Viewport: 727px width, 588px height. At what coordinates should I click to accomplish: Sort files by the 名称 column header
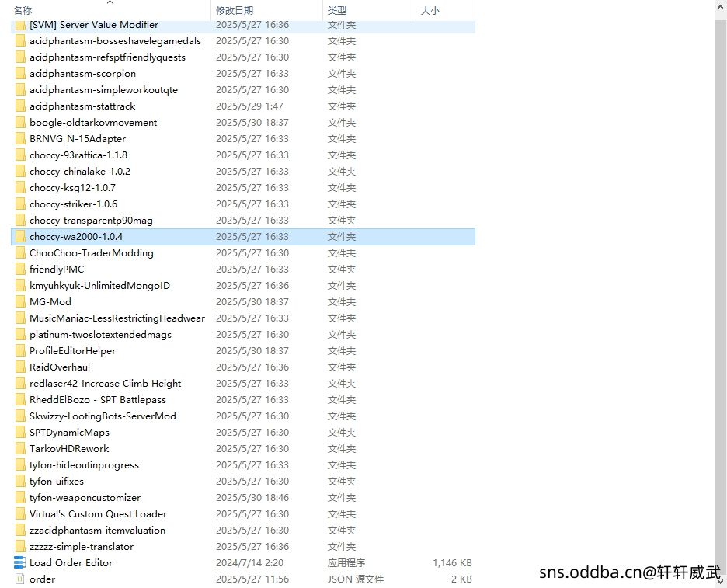tap(23, 10)
